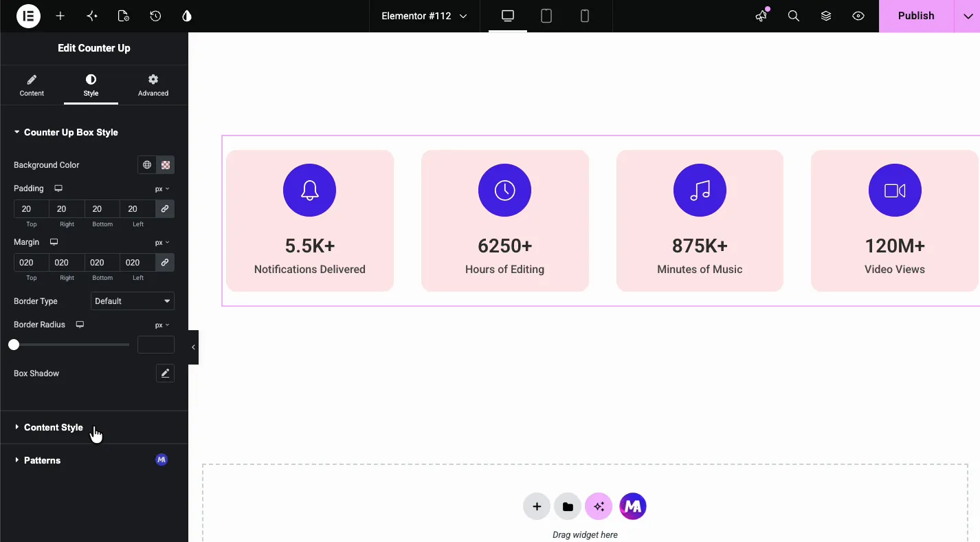
Task: Open the Publish options arrow
Action: click(968, 16)
